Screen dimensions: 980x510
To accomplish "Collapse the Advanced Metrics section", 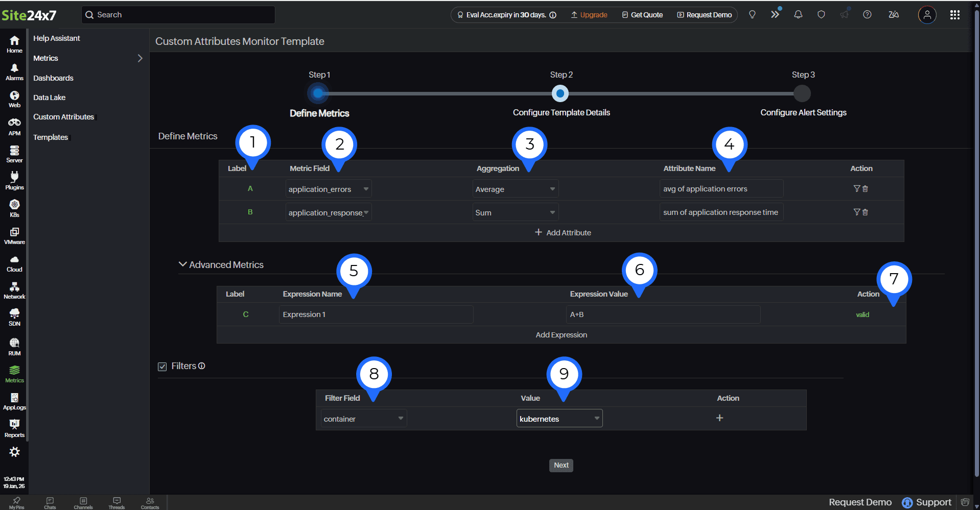I will pos(182,264).
